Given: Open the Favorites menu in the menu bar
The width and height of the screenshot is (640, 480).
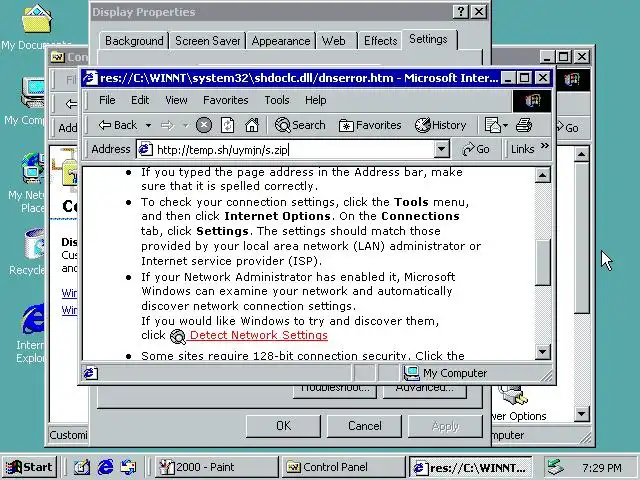Looking at the screenshot, I should click(226, 100).
